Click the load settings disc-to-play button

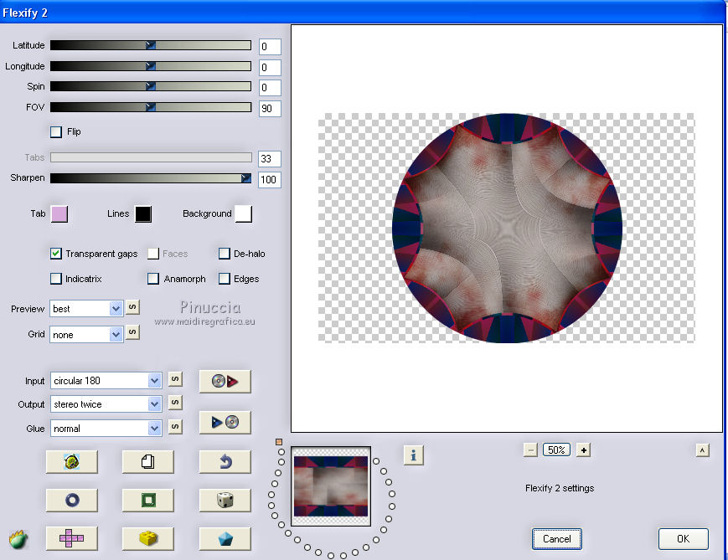(x=225, y=382)
